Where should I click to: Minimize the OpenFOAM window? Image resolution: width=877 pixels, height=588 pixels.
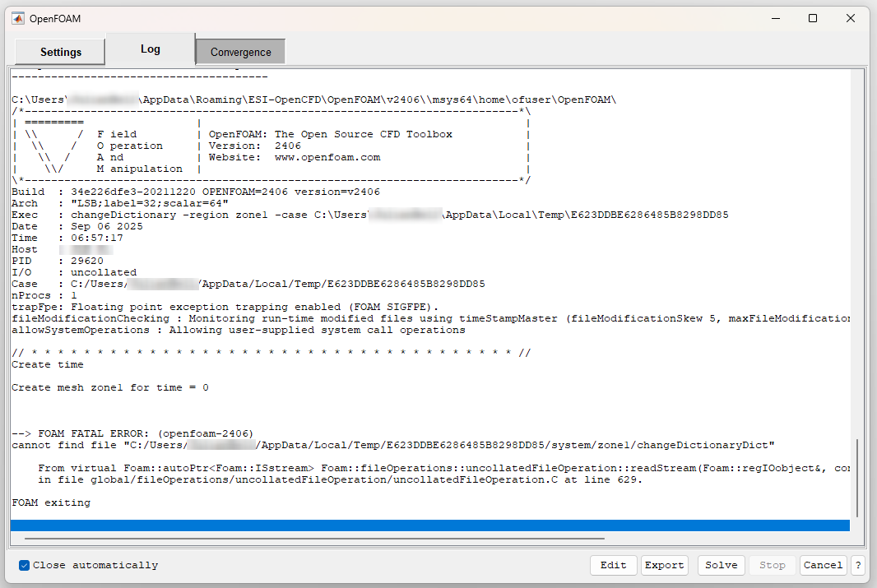776,18
